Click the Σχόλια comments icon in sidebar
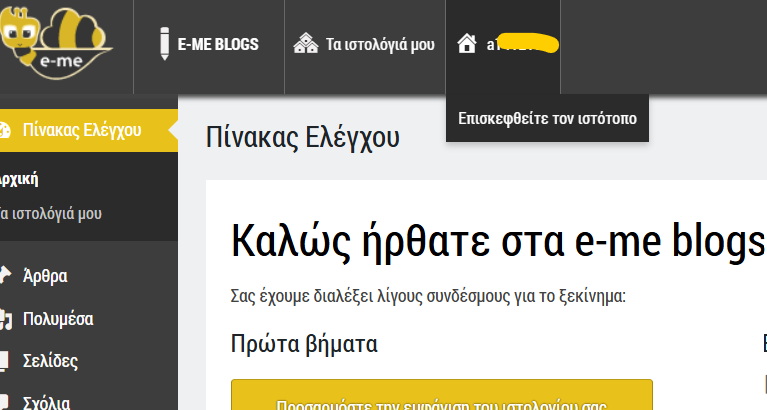Image resolution: width=767 pixels, height=410 pixels. pos(5,403)
